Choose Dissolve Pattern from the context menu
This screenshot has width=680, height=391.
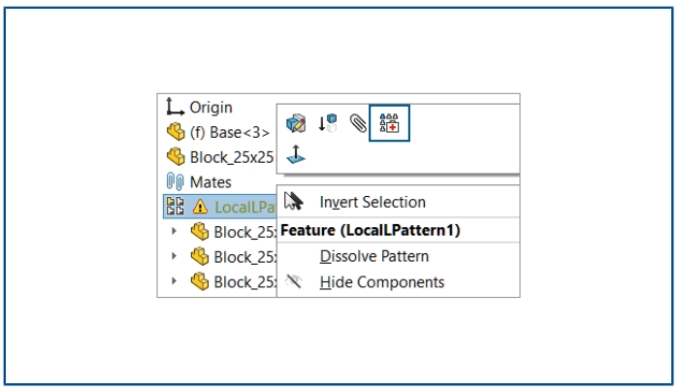coord(374,256)
